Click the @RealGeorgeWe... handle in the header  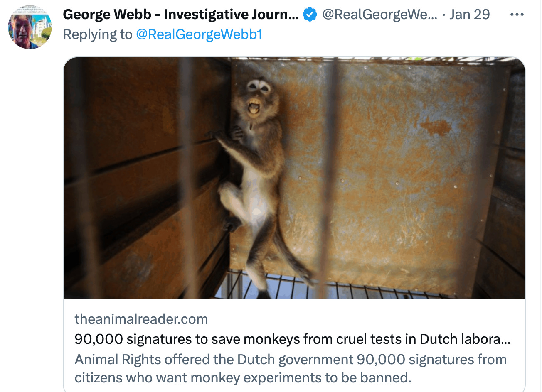click(379, 15)
